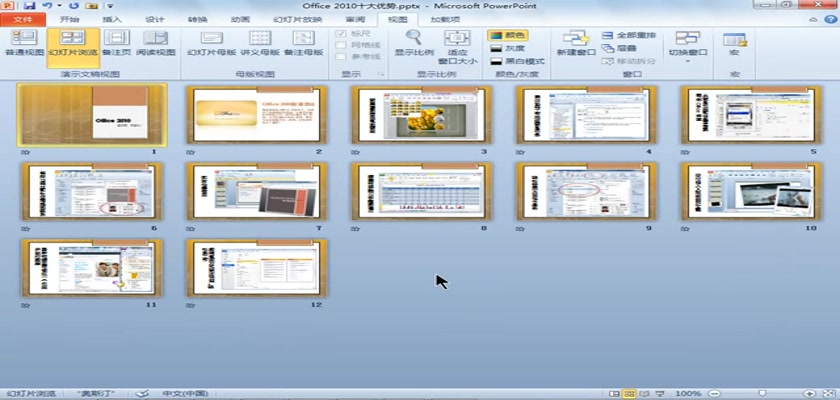Open PowerPoint Help question mark icon
This screenshot has height=400, width=840.
click(830, 19)
